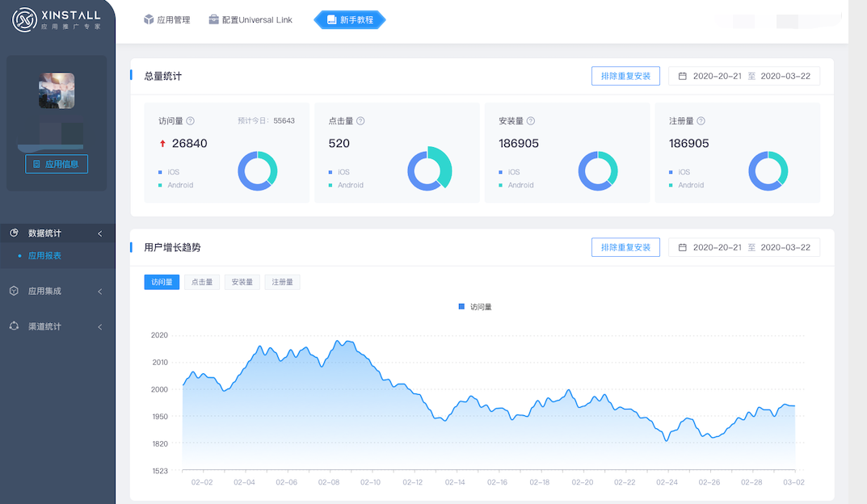Open the calendar icon in 总量统计 date picker

(682, 76)
